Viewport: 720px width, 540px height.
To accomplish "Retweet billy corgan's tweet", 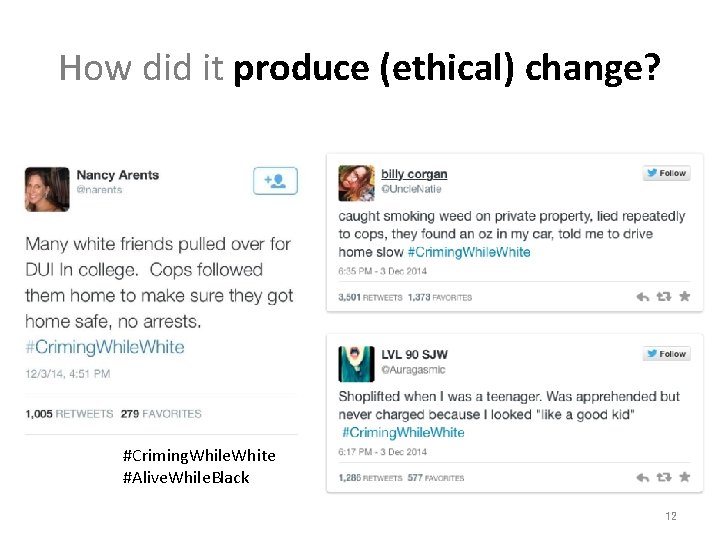I will 664,297.
